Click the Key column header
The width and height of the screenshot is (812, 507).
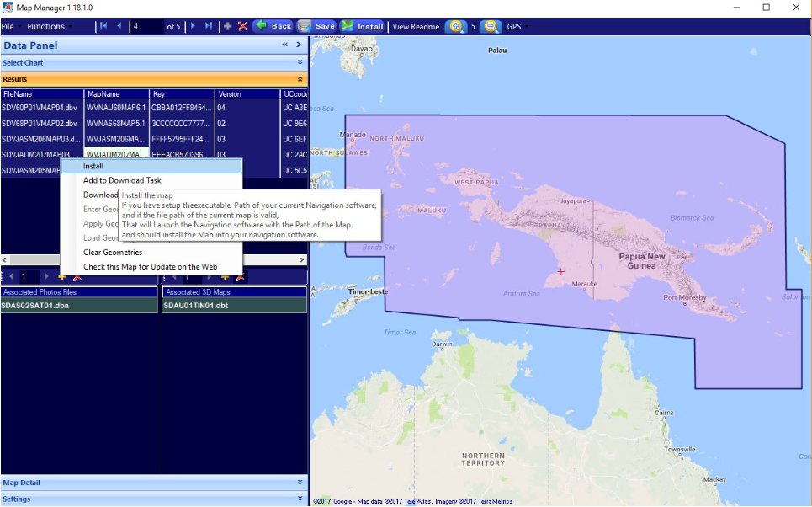coord(183,93)
